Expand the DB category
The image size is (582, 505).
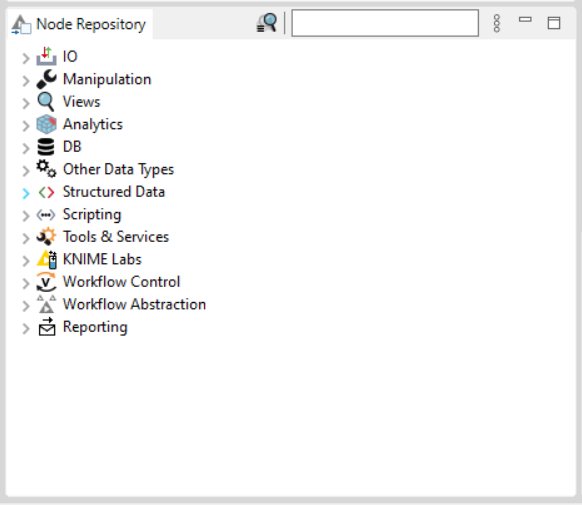pyautogui.click(x=26, y=148)
